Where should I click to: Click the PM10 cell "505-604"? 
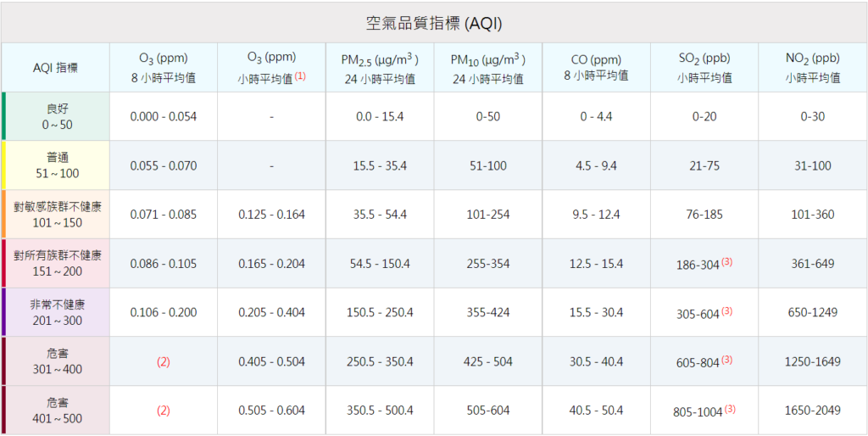tap(487, 411)
